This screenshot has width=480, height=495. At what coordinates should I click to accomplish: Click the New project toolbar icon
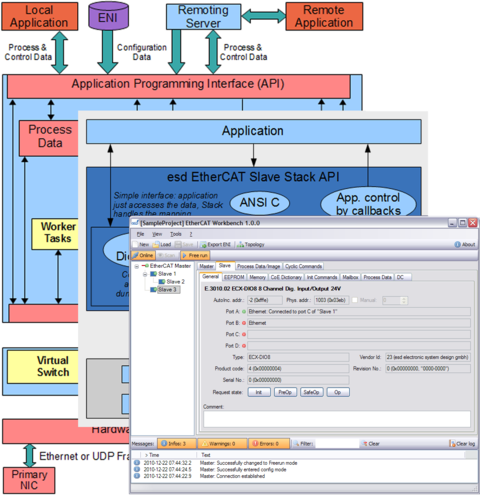[x=135, y=244]
